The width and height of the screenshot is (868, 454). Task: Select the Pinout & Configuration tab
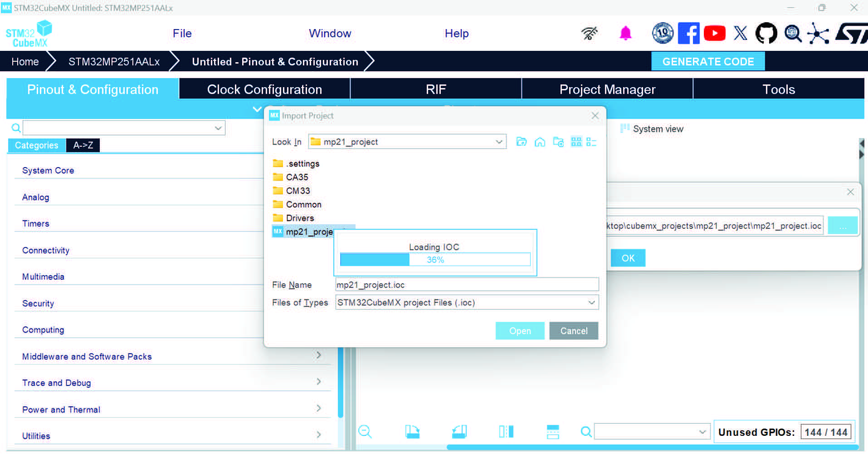click(93, 89)
